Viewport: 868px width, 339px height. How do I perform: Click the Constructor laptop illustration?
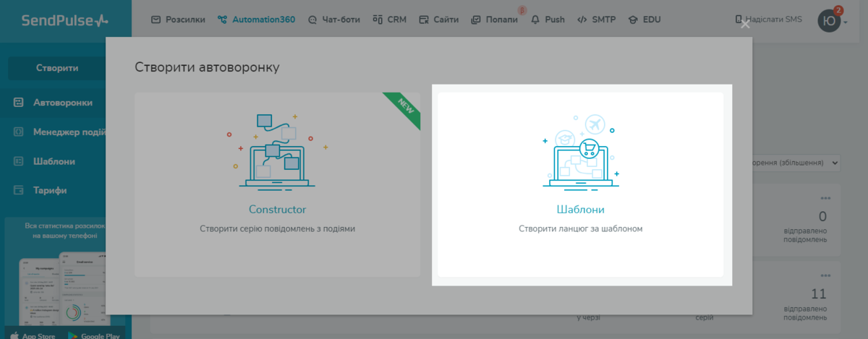pos(278,151)
